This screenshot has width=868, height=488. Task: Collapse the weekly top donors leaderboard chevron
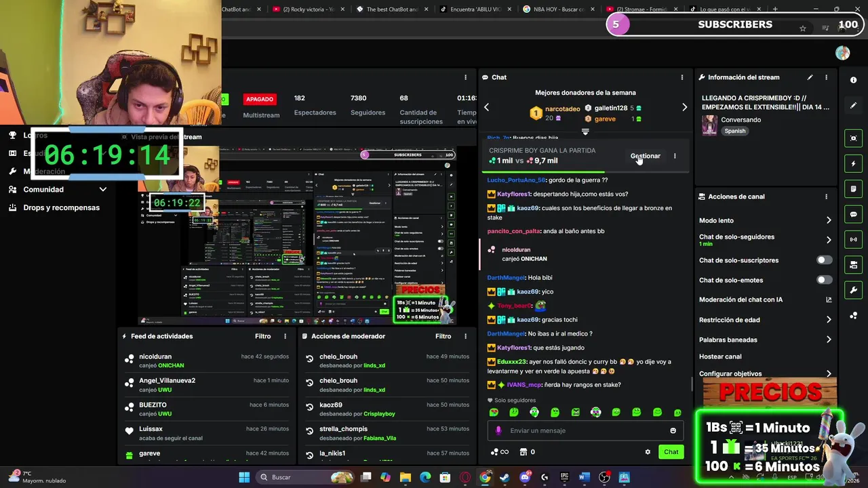585,131
